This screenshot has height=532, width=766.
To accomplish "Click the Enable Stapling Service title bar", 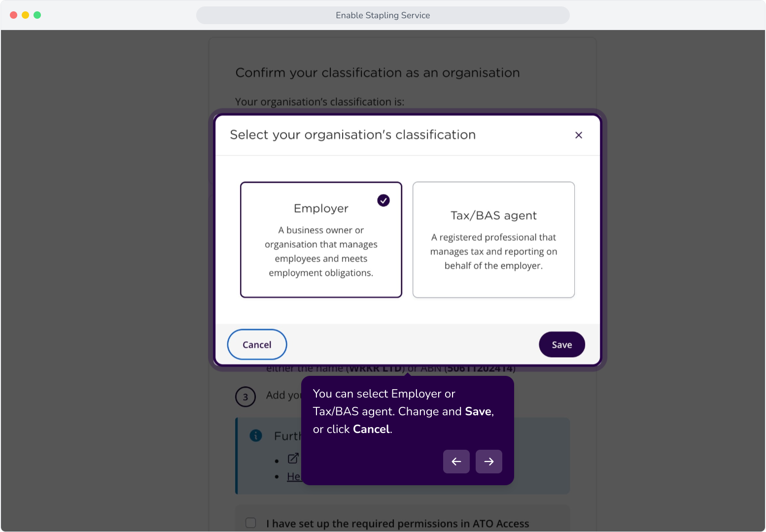I will point(383,15).
